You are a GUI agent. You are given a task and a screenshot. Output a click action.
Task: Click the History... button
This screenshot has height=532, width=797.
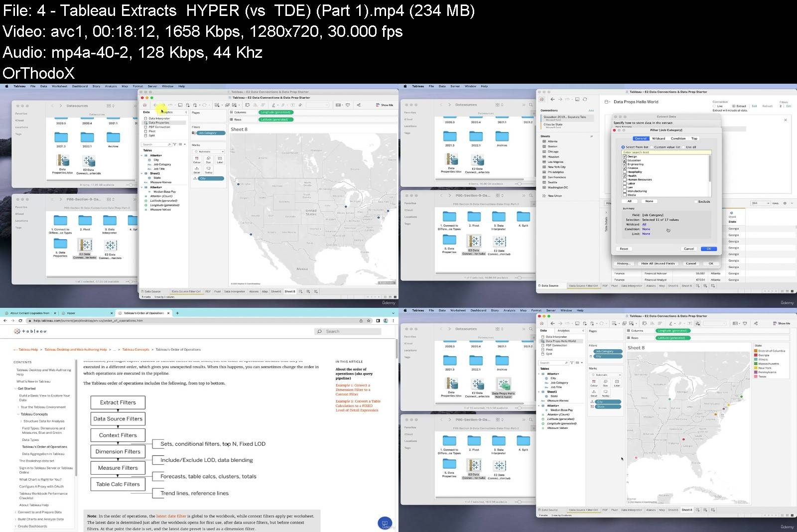624,264
